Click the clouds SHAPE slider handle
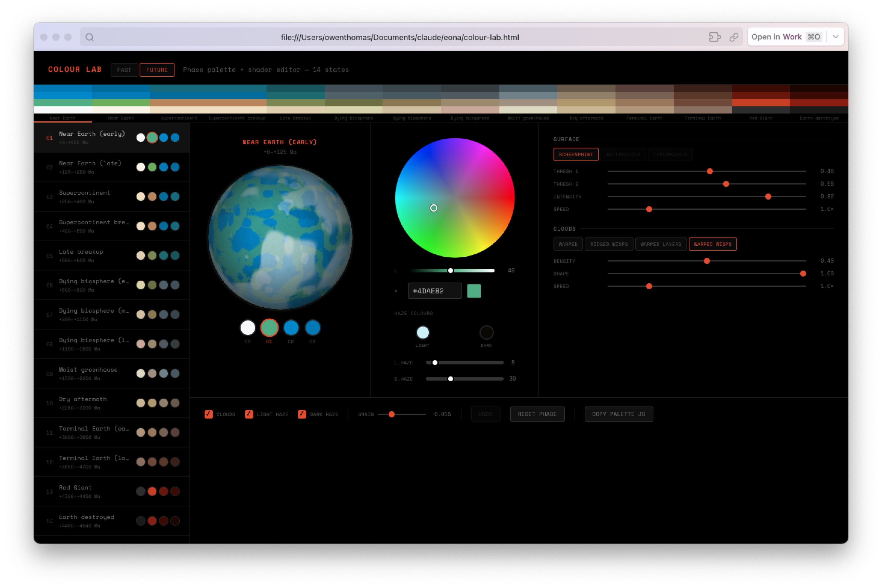Image resolution: width=882 pixels, height=588 pixels. point(803,274)
